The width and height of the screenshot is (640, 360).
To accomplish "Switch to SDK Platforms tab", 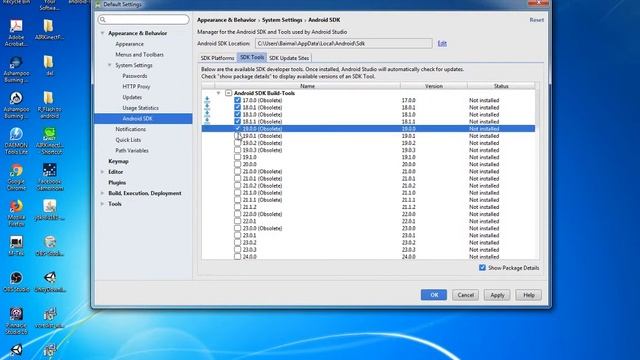I will pyautogui.click(x=218, y=58).
